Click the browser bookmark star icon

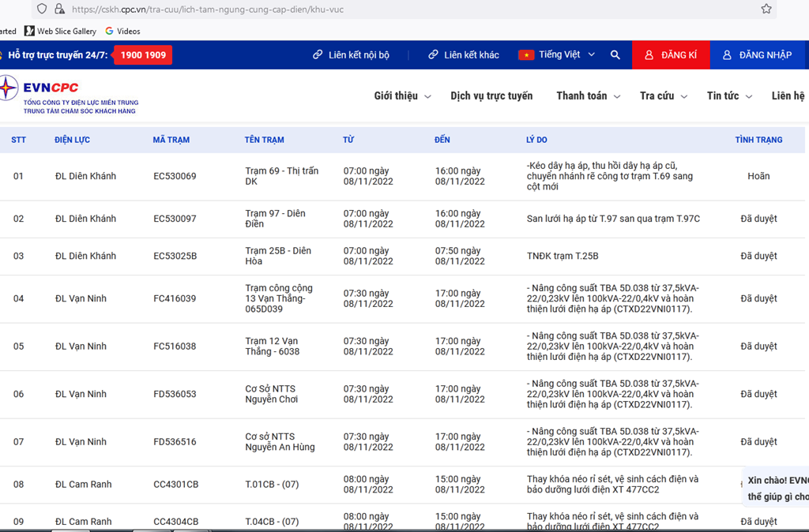pos(766,9)
